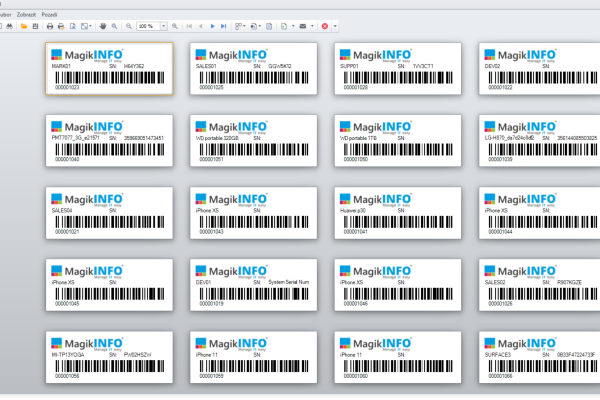Viewport: 600px width, 400px height.
Task: Select the hand pan tool
Action: [x=103, y=26]
